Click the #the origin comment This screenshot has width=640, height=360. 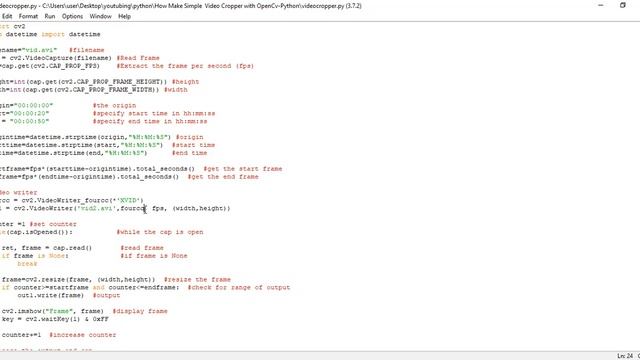pyautogui.click(x=114, y=105)
